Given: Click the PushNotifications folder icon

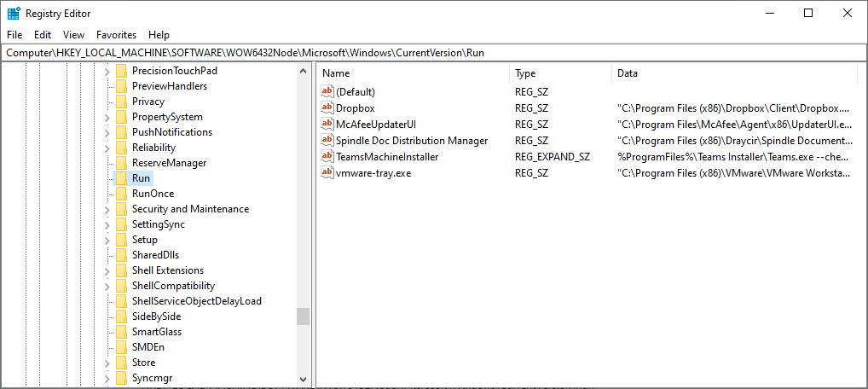Looking at the screenshot, I should 122,132.
